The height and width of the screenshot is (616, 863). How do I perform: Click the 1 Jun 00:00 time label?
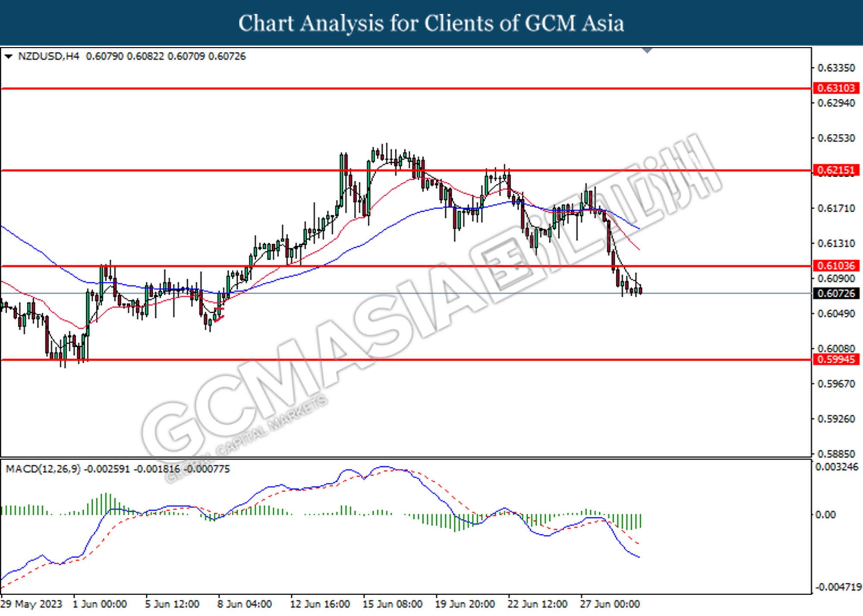point(100,604)
